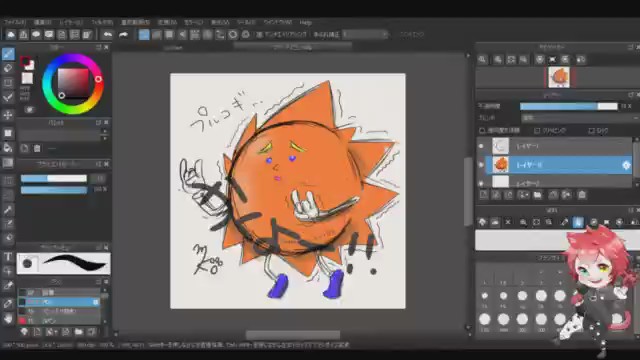This screenshot has height=360, width=640.
Task: Toggle Anti-aliasing checkbox in top toolbar
Action: 259,35
